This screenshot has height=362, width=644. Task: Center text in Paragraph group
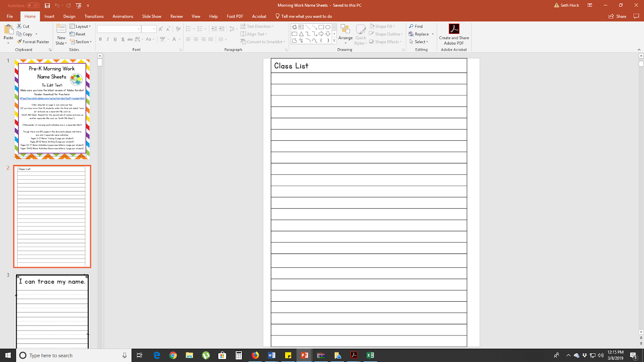point(196,39)
